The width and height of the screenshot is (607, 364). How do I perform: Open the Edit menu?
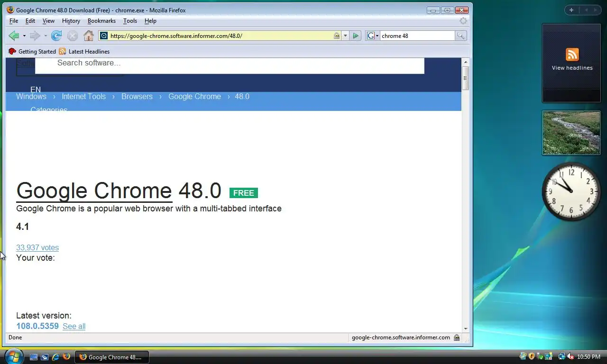tap(30, 21)
